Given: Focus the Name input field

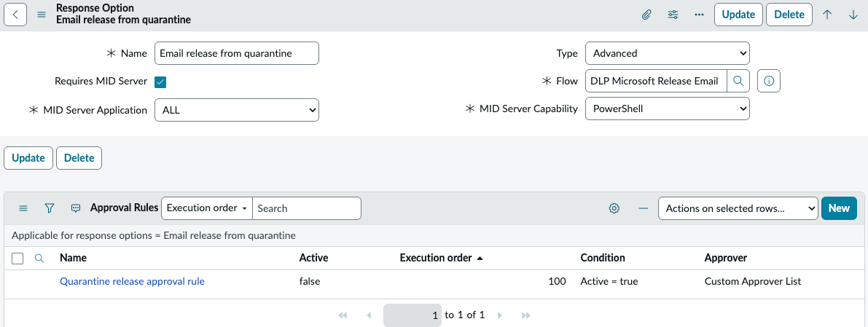Looking at the screenshot, I should 237,53.
